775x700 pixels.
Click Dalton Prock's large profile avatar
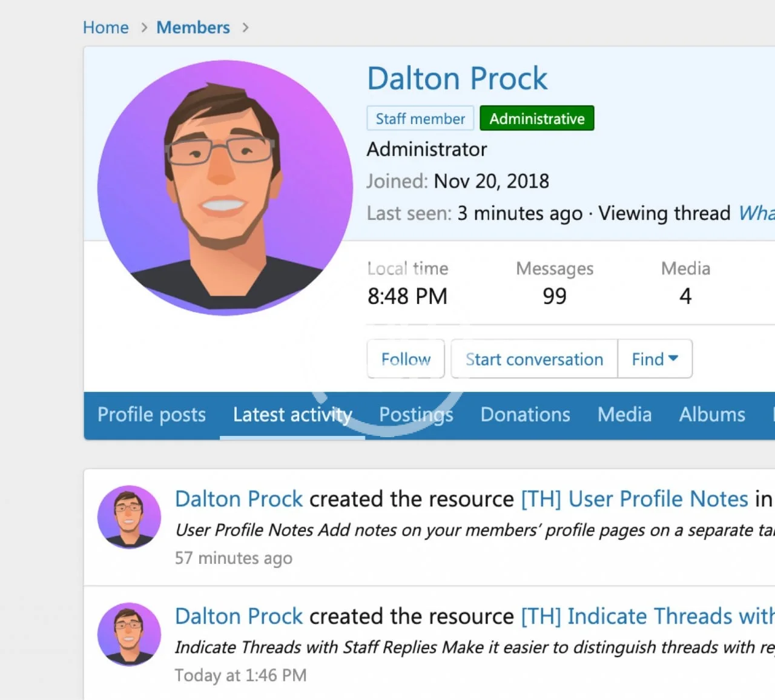pyautogui.click(x=225, y=188)
